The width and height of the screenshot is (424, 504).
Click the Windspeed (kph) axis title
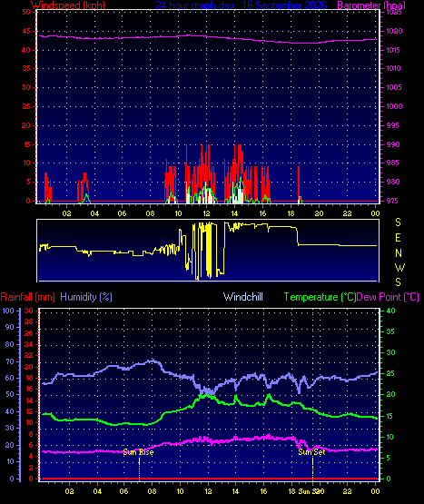(67, 5)
